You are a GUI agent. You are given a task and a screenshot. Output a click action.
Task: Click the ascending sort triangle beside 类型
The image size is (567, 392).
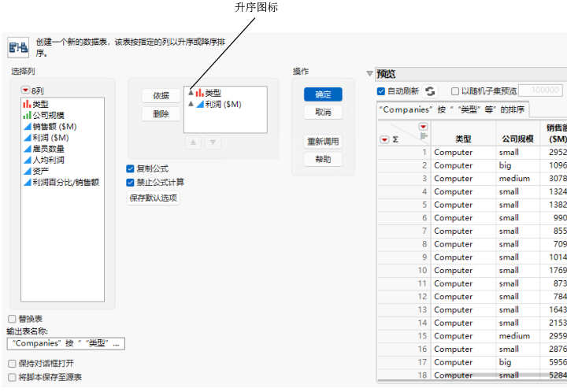click(191, 93)
